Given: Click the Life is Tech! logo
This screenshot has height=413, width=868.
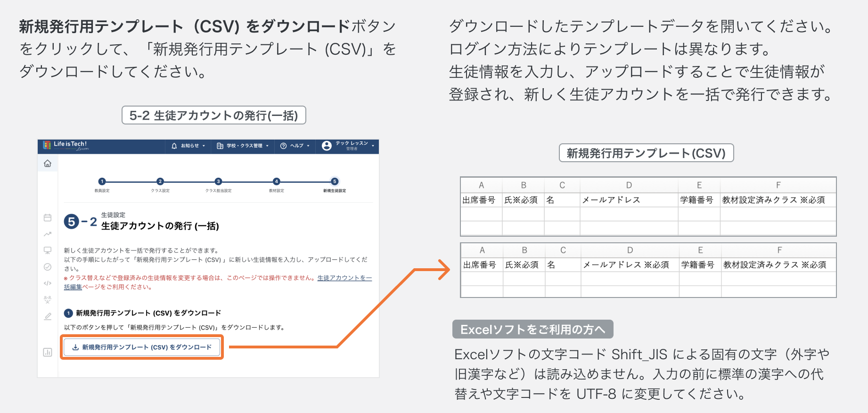Looking at the screenshot, I should [66, 145].
